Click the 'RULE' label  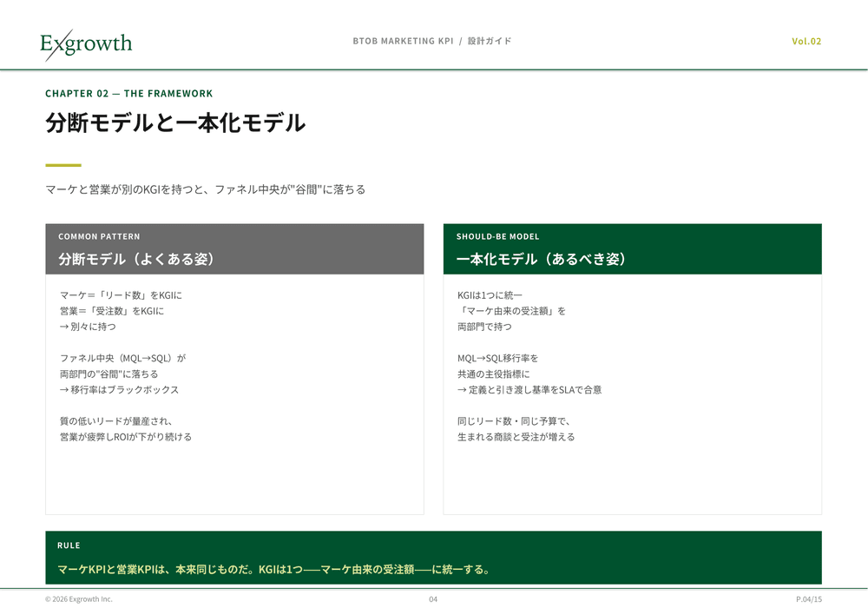[x=69, y=546]
